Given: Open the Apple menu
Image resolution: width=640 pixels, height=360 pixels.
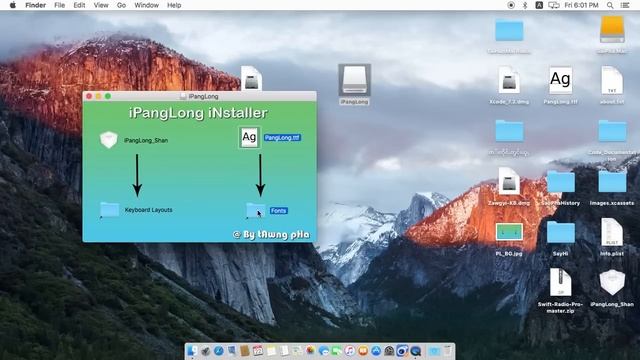Looking at the screenshot, I should (13, 5).
